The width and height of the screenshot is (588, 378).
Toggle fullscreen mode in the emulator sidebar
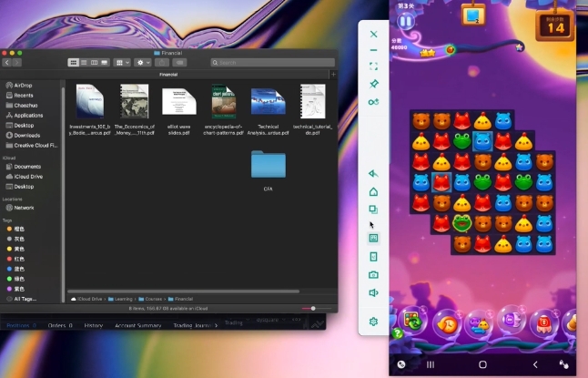373,66
